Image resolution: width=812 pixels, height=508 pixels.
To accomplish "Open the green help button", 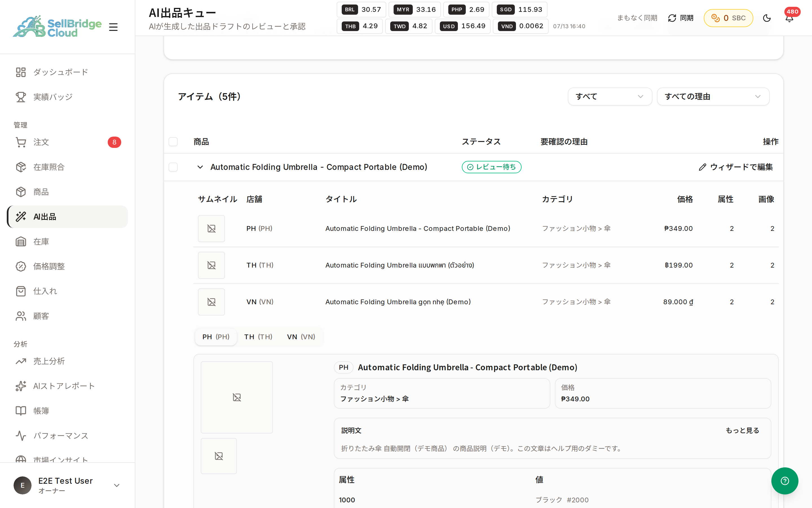I will 784,481.
